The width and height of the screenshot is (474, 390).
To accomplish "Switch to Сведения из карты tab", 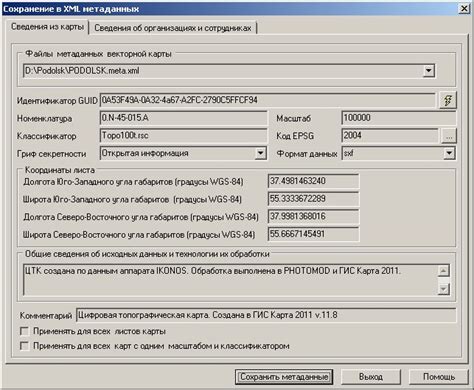I will coord(47,27).
